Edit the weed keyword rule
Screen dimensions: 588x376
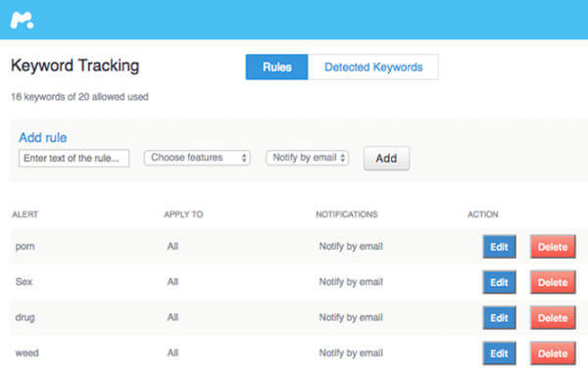point(499,353)
